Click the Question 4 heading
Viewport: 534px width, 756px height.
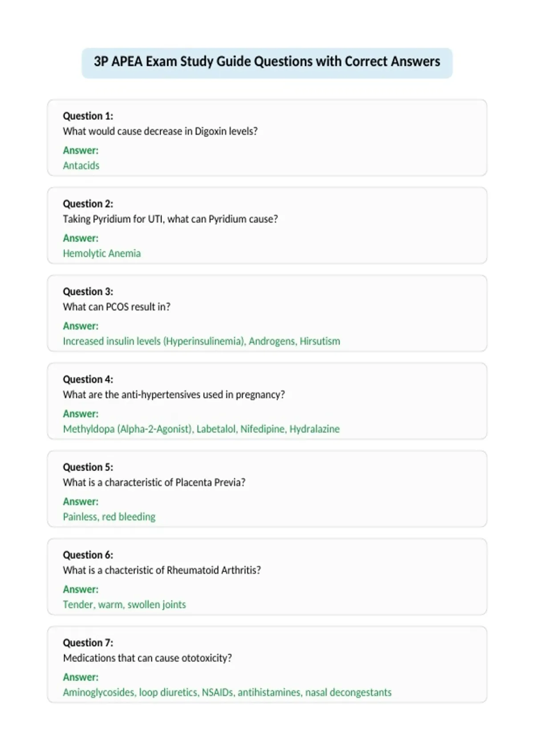(88, 379)
